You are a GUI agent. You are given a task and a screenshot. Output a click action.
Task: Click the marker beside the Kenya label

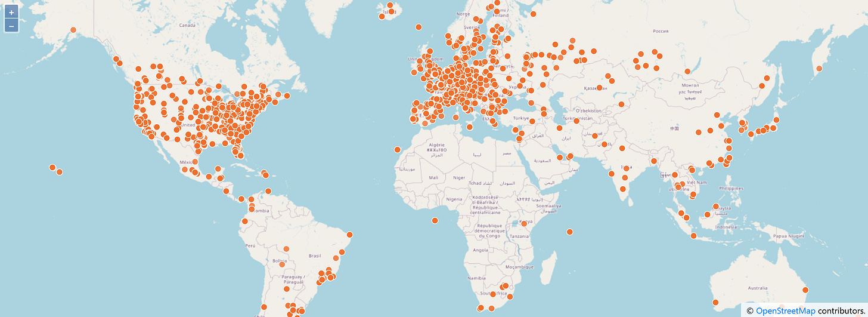(523, 223)
